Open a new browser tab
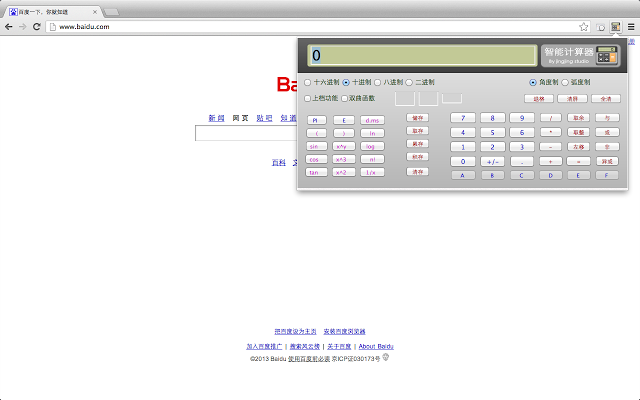This screenshot has height=400, width=640. (x=111, y=12)
